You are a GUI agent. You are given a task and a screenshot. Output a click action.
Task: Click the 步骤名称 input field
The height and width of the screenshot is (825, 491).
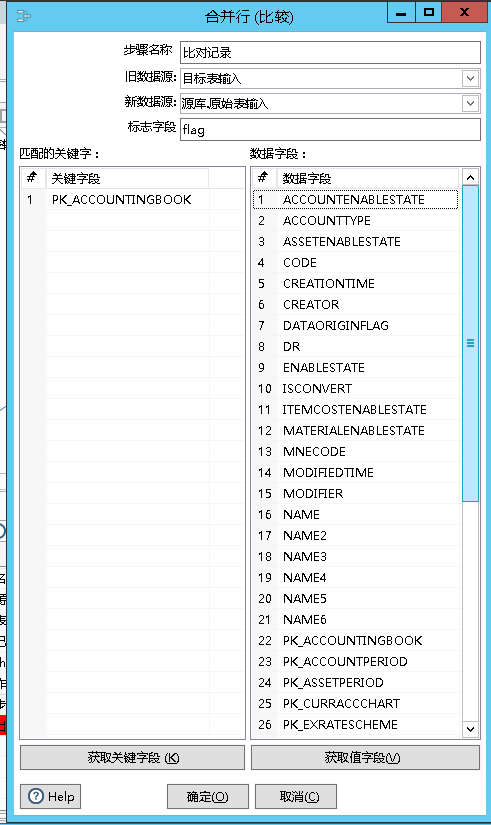(330, 53)
